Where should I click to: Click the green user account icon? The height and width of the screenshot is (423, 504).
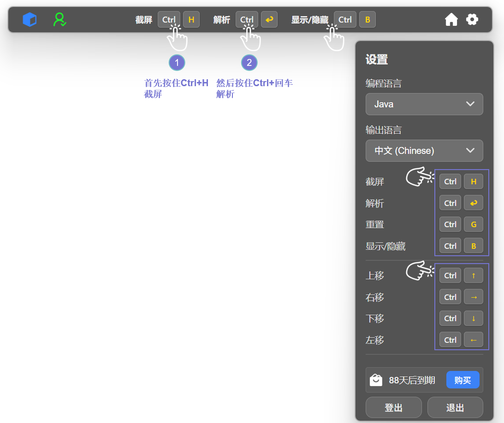(59, 20)
